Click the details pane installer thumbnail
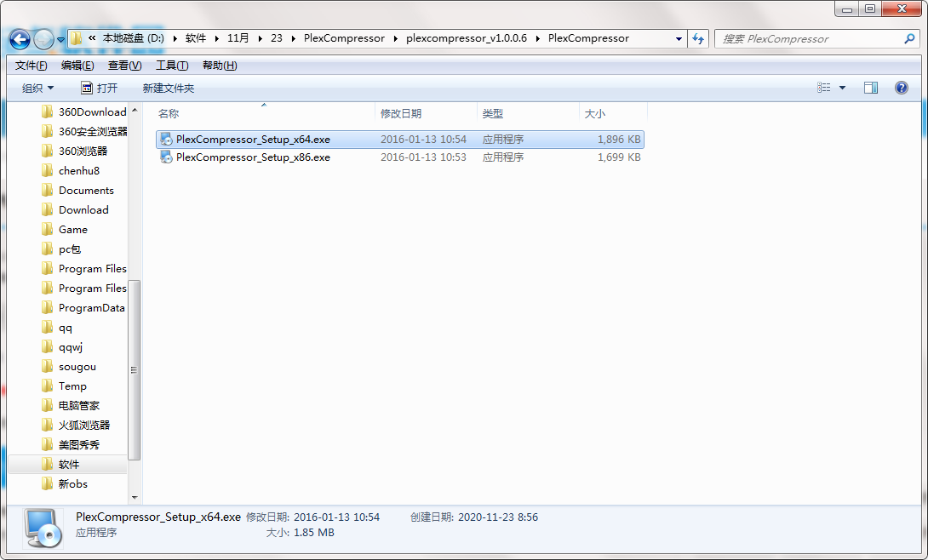 click(x=43, y=528)
